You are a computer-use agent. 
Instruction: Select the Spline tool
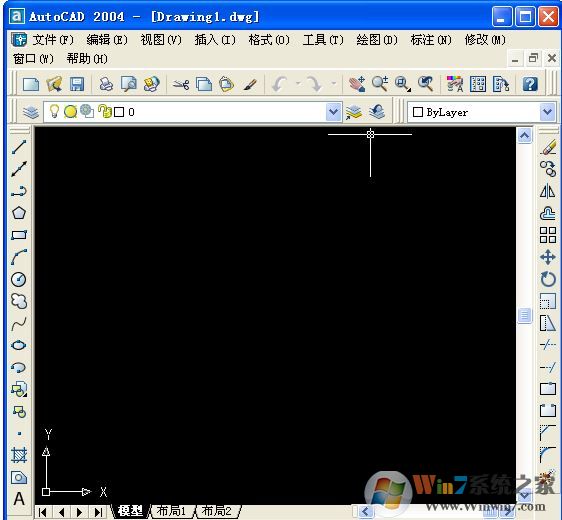click(x=19, y=324)
